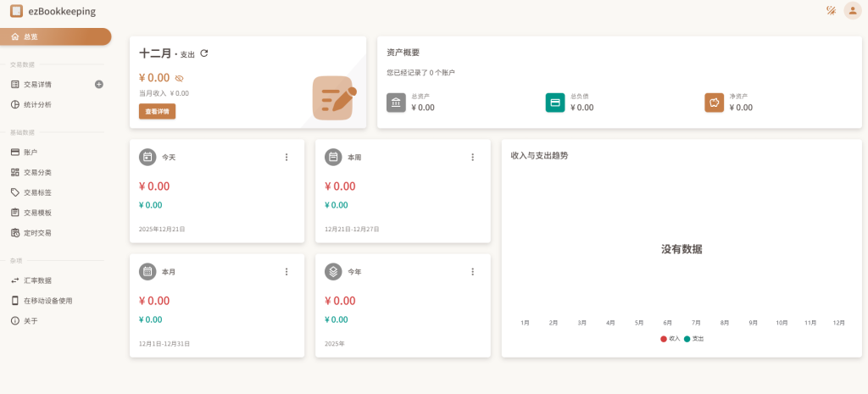
Task: Open 交易分类 from the sidebar
Action: 37,172
